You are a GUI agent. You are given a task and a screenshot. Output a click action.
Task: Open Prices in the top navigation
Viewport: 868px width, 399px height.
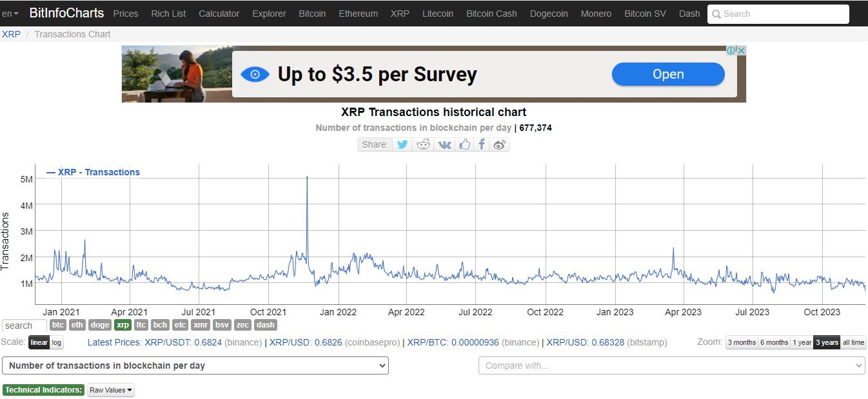(126, 14)
